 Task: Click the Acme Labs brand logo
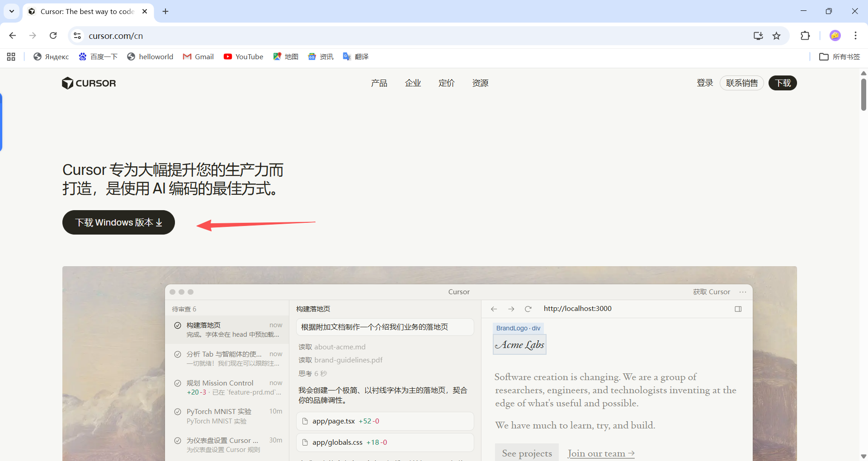point(520,345)
